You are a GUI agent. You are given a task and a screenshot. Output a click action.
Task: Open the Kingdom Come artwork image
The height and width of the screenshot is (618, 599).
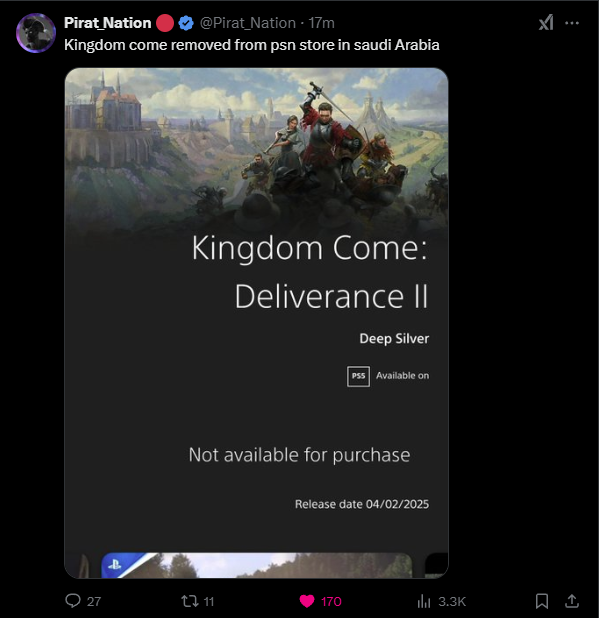[x=256, y=323]
